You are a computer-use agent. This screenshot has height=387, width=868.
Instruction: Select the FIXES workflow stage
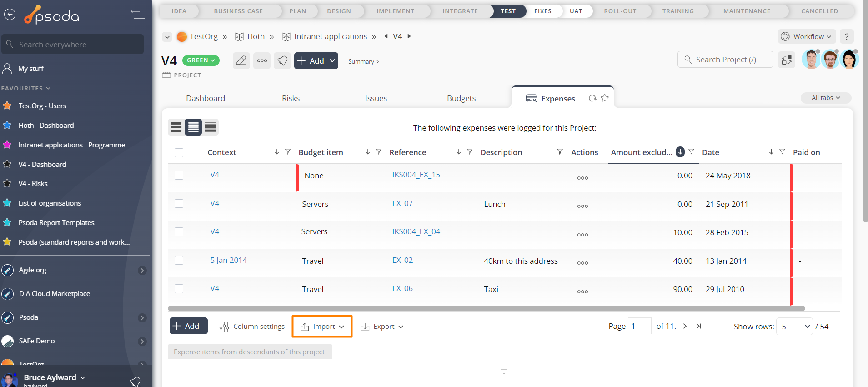click(543, 11)
